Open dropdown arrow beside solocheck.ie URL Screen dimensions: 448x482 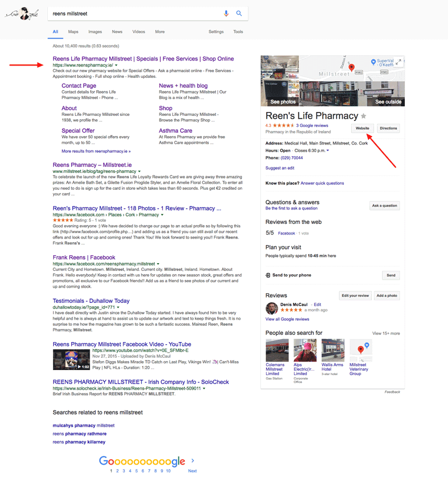pyautogui.click(x=204, y=389)
